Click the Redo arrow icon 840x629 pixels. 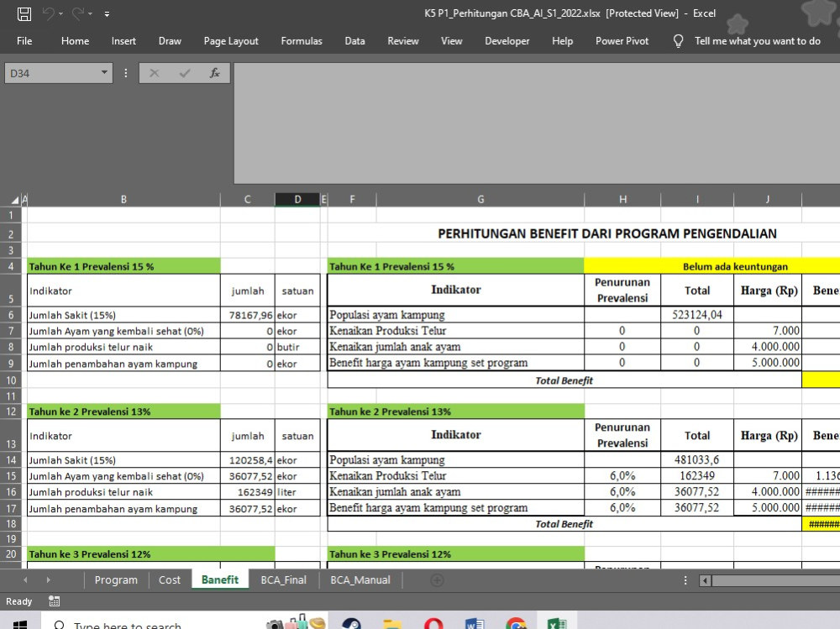point(77,13)
